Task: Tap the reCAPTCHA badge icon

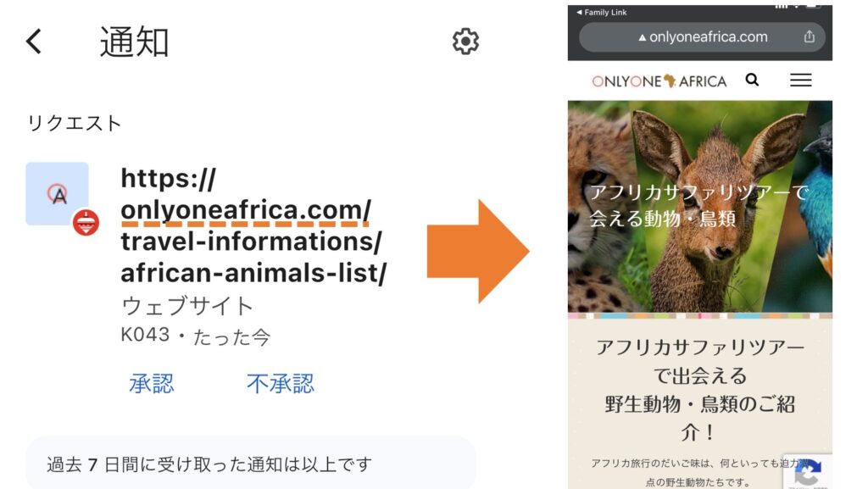Action: pos(808,472)
